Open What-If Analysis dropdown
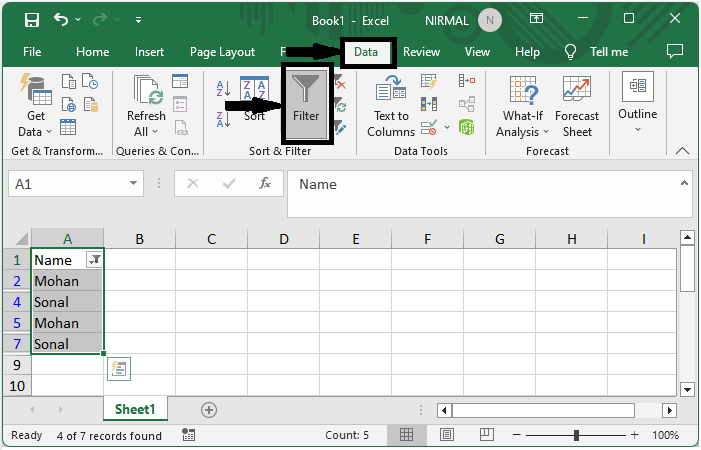Viewport: 701px width, 450px height. pyautogui.click(x=523, y=106)
